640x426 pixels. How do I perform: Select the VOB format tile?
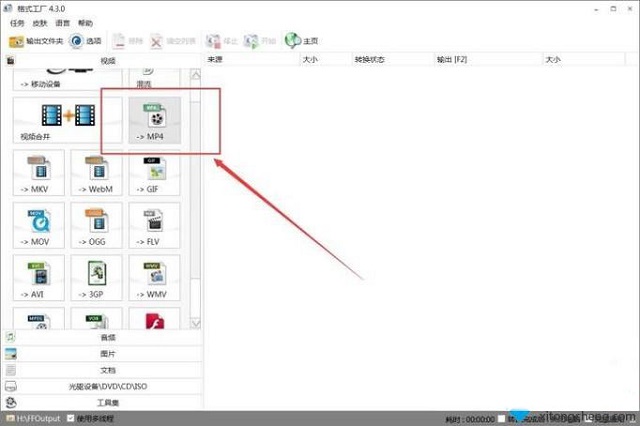[96, 319]
